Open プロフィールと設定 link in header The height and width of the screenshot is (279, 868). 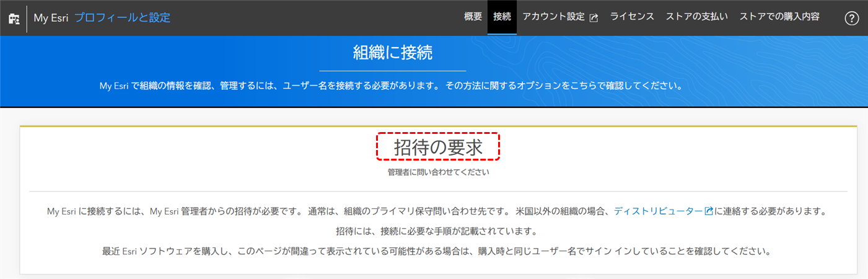coord(122,18)
